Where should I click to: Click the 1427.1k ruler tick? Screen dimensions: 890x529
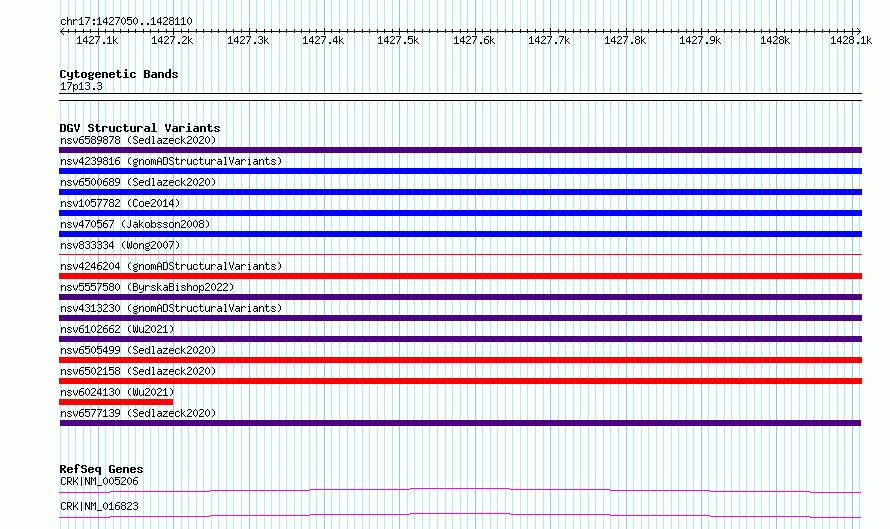click(x=97, y=40)
